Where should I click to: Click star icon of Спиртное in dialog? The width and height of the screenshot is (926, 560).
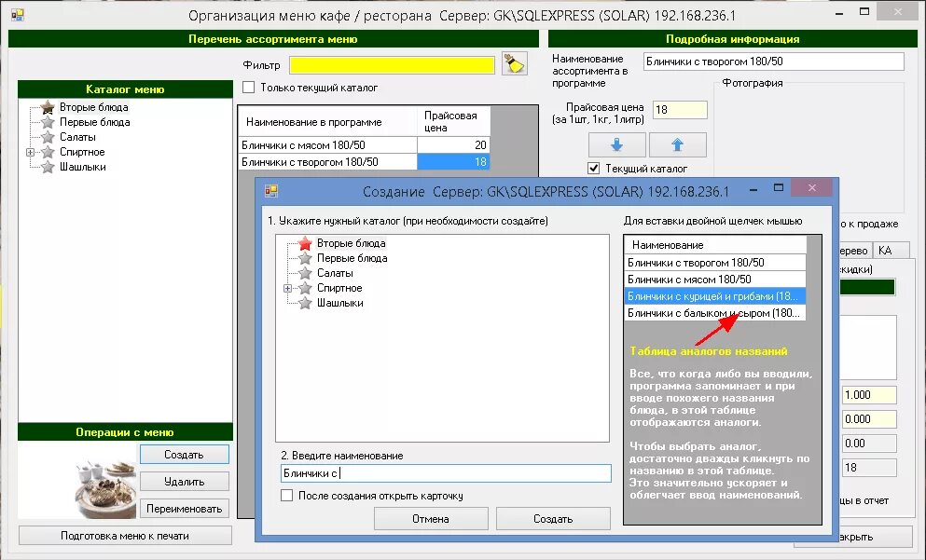[305, 288]
